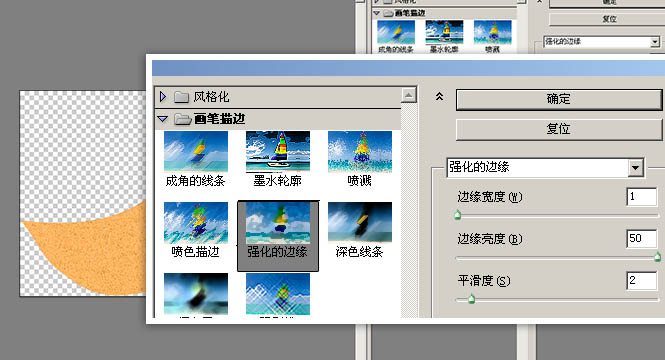Click the blue title bar of the front dialog
Image resolution: width=665 pixels, height=360 pixels.
[408, 68]
